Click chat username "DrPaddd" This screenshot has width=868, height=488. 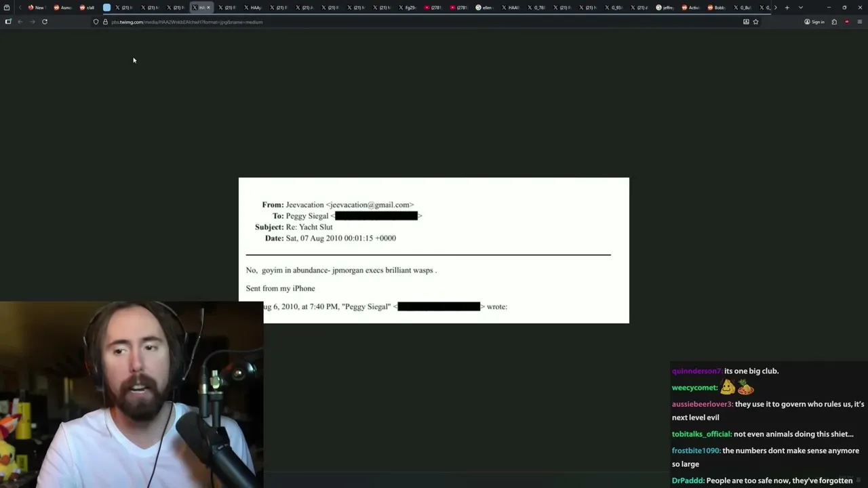(x=688, y=481)
